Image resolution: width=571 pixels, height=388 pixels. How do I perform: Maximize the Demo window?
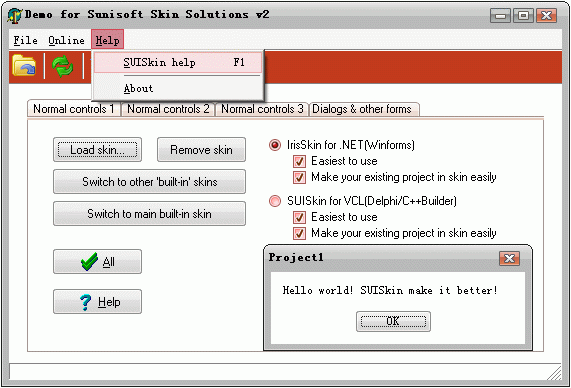click(524, 16)
